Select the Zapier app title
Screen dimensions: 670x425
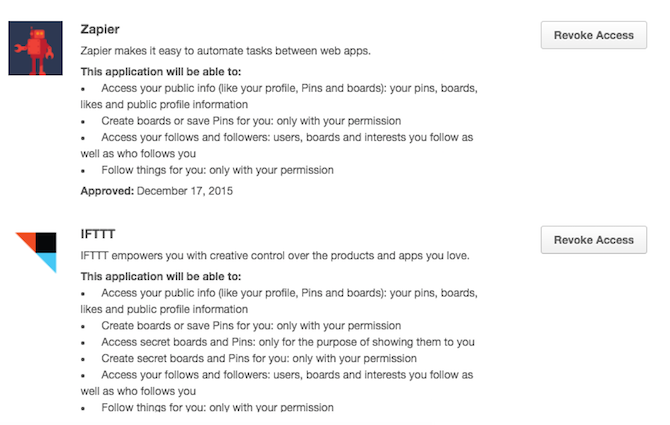click(x=100, y=29)
